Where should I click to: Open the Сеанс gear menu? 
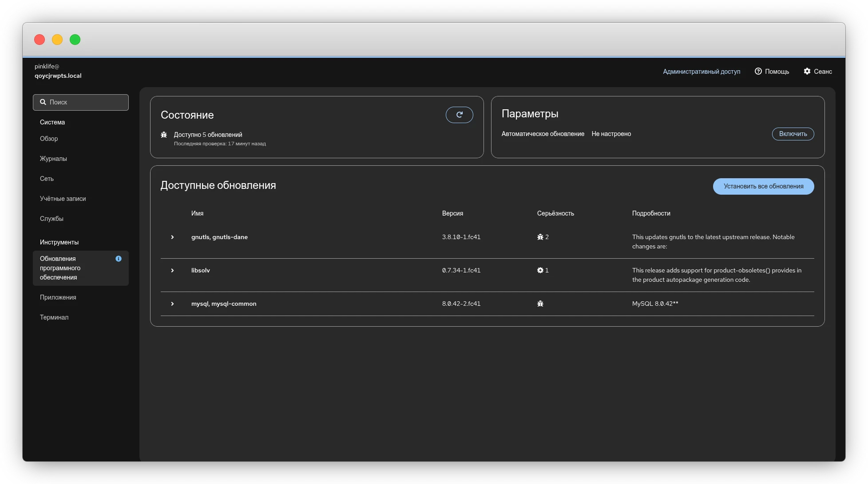pyautogui.click(x=817, y=72)
